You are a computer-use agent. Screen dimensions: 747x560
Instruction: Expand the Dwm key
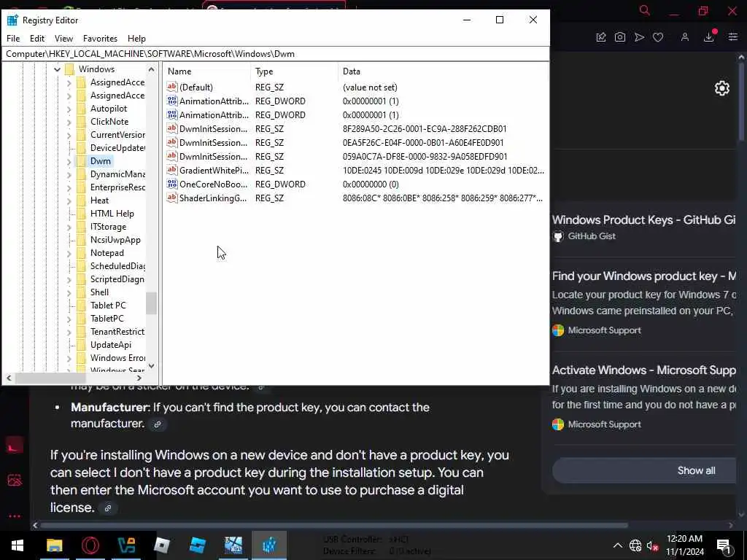[x=69, y=161]
